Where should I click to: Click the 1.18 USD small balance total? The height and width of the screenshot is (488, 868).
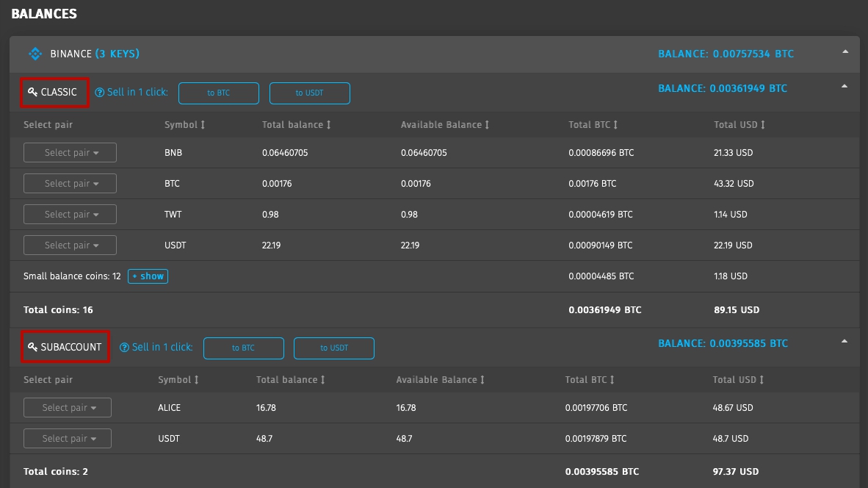point(730,276)
